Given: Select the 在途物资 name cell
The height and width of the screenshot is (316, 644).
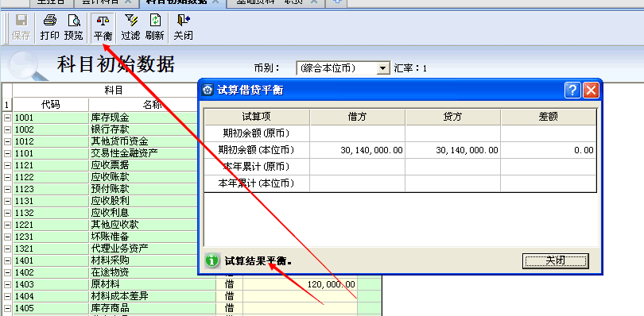Looking at the screenshot, I should pos(144,272).
